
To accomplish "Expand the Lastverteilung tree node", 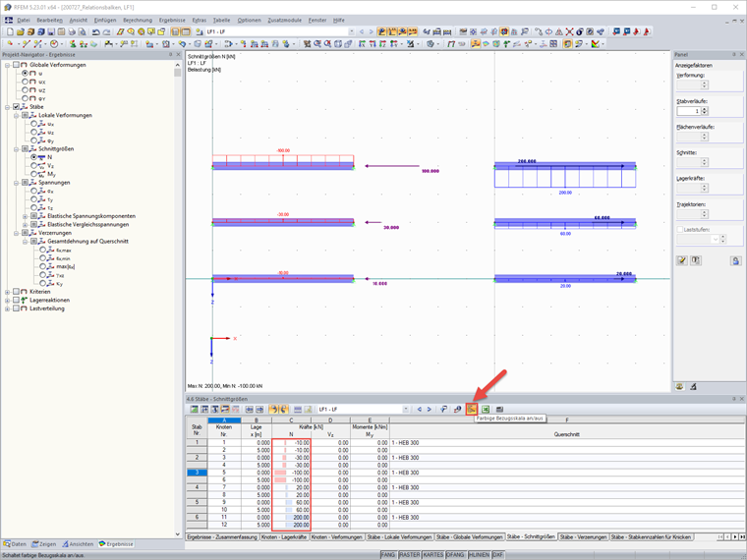I will [8, 308].
